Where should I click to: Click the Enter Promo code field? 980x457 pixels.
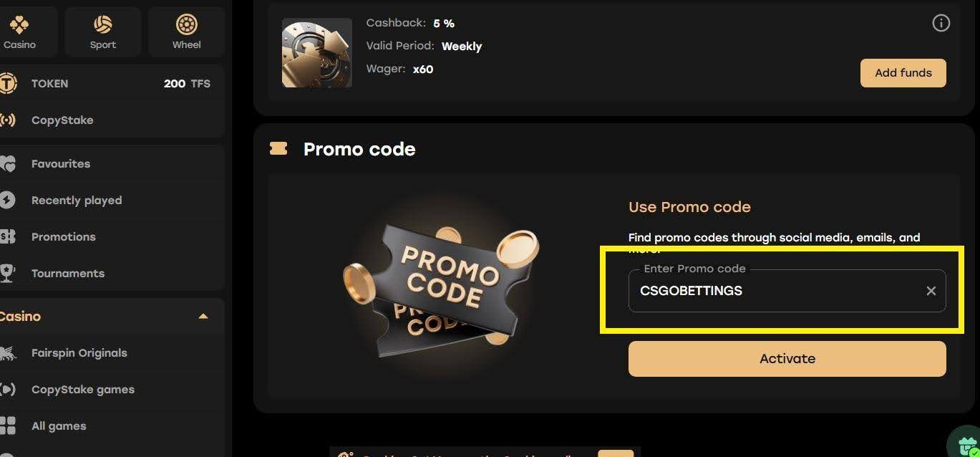tap(777, 291)
